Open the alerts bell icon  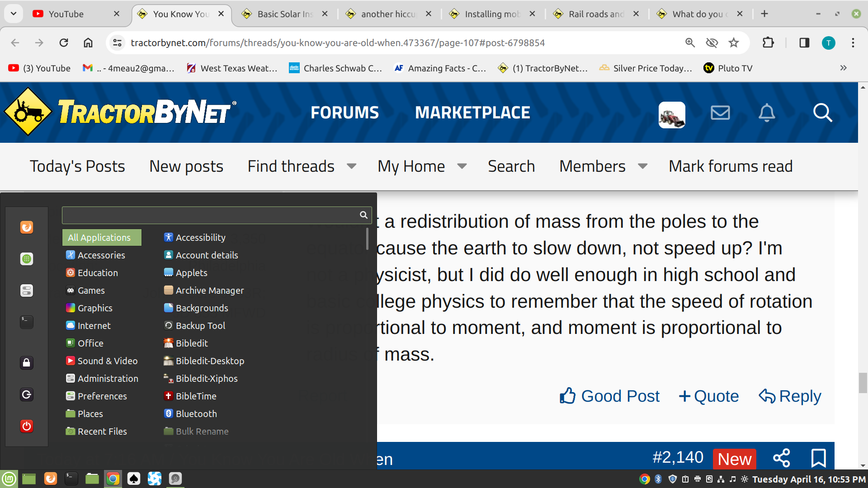[767, 113]
